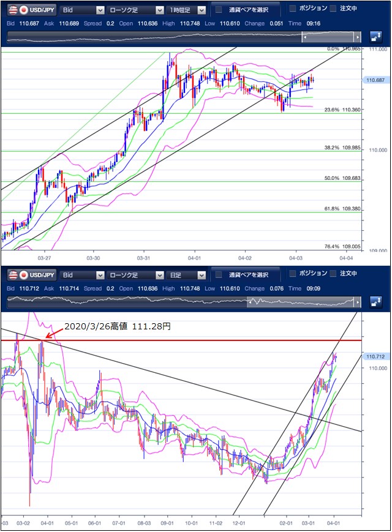Click the 110.687 current price tag on top chart
392x532 pixels.
click(x=374, y=80)
